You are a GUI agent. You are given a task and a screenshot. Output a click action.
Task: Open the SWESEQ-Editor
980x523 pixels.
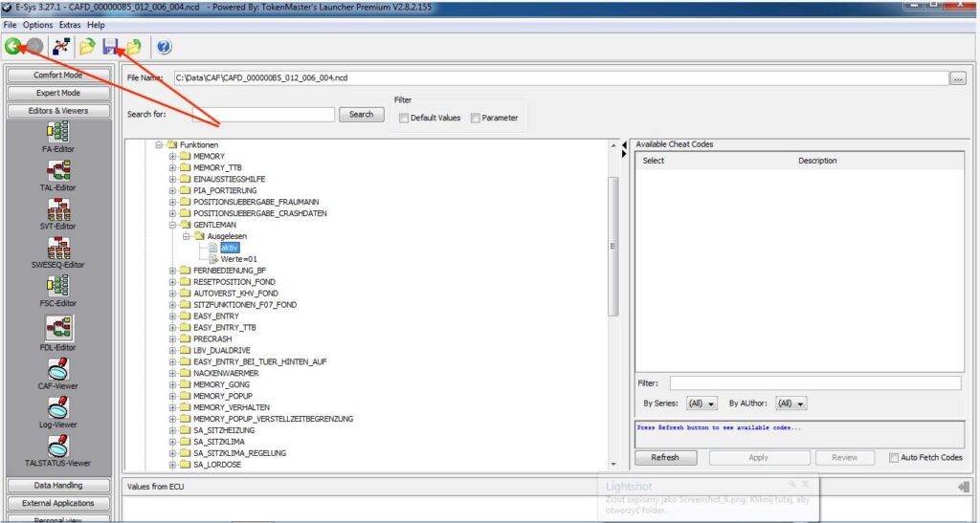(x=58, y=248)
